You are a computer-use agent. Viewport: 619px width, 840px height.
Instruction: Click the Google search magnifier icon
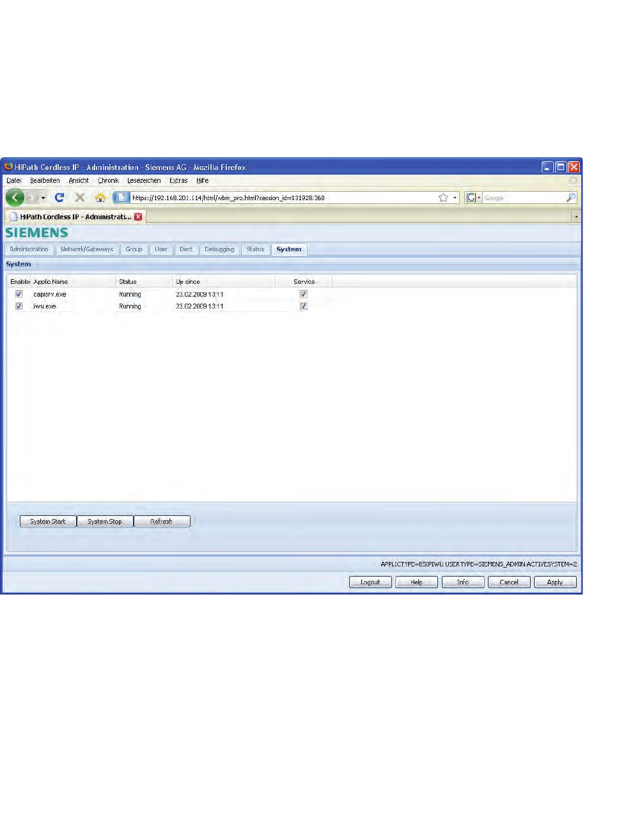[570, 198]
